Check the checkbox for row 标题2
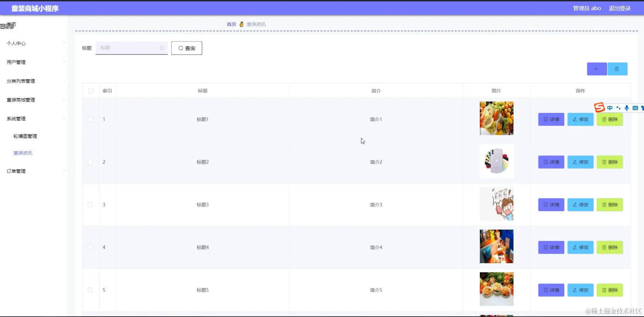Viewport: 644px width, 317px height. point(90,162)
